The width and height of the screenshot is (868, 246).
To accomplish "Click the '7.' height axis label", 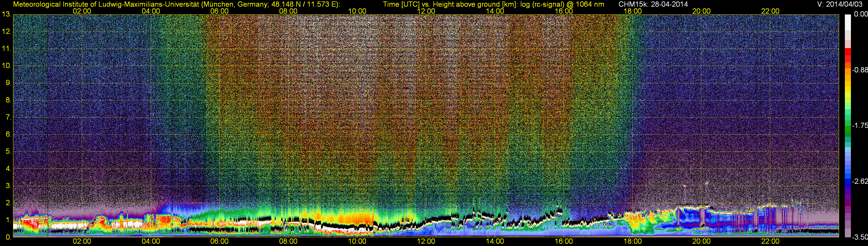I will pos(8,117).
